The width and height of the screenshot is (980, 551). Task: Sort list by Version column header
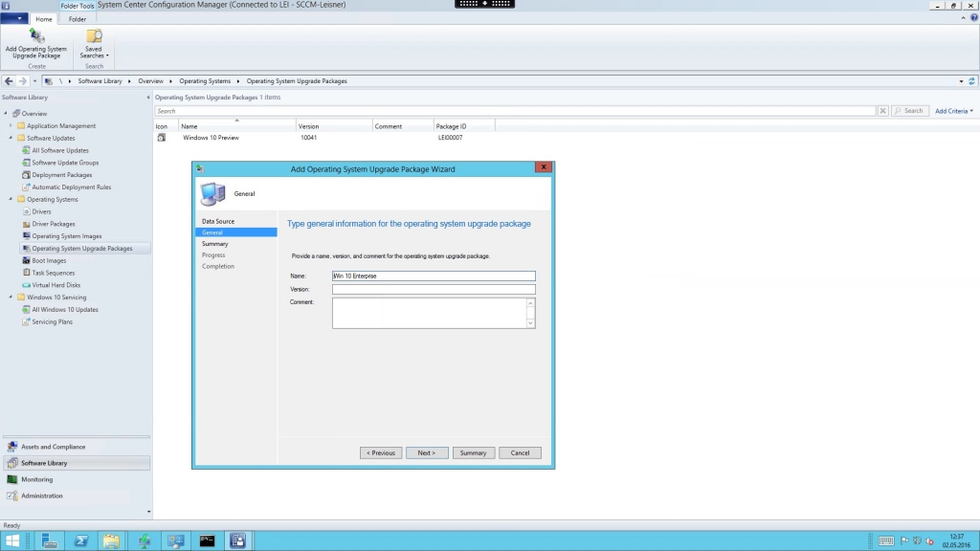[x=334, y=126]
